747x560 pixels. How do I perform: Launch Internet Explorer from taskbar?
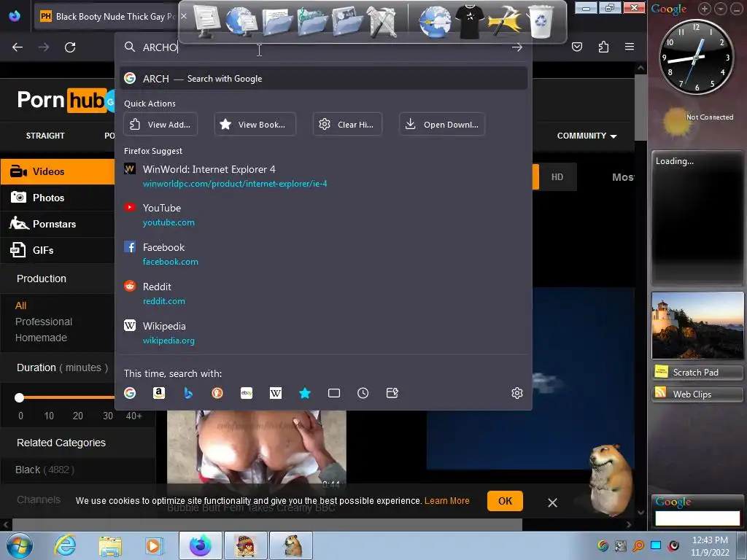65,545
